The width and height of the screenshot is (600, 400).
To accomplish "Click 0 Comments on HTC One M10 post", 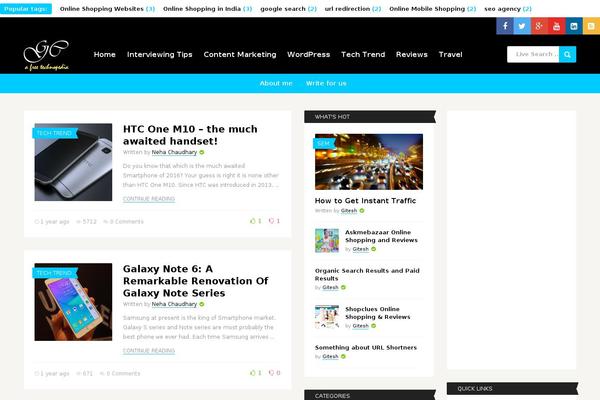I will pyautogui.click(x=127, y=222).
